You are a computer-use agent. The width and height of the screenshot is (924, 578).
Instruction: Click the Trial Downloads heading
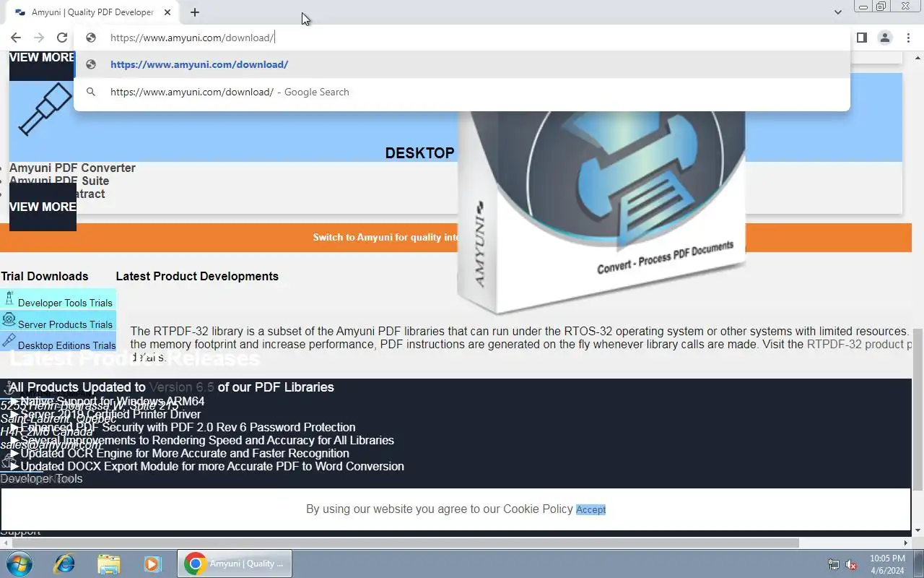coord(44,276)
